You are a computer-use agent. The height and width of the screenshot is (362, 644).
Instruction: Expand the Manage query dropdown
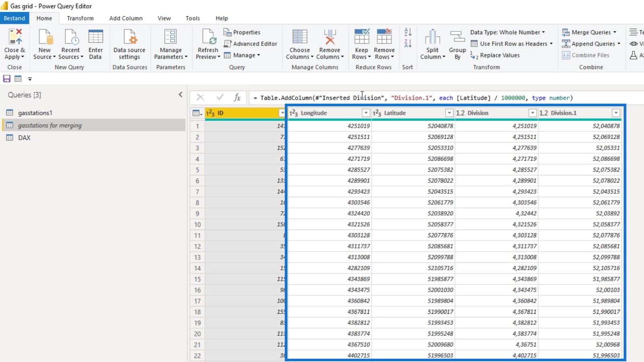pyautogui.click(x=258, y=55)
